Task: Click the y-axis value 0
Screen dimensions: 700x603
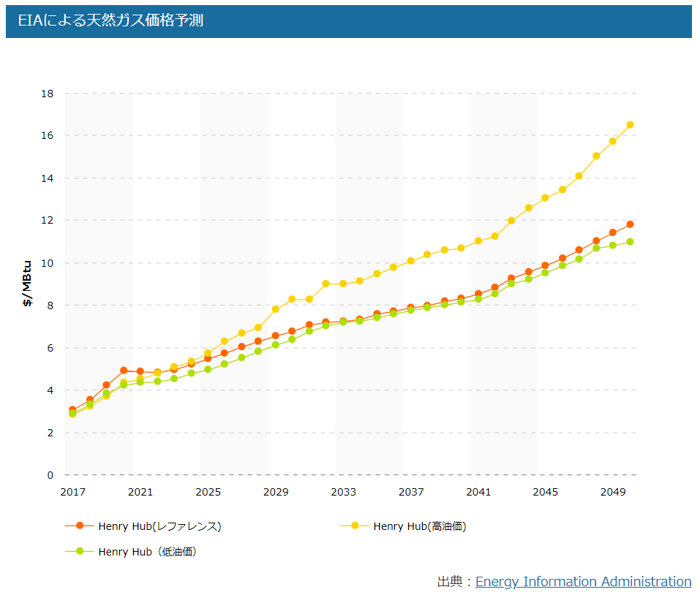Action: 50,475
